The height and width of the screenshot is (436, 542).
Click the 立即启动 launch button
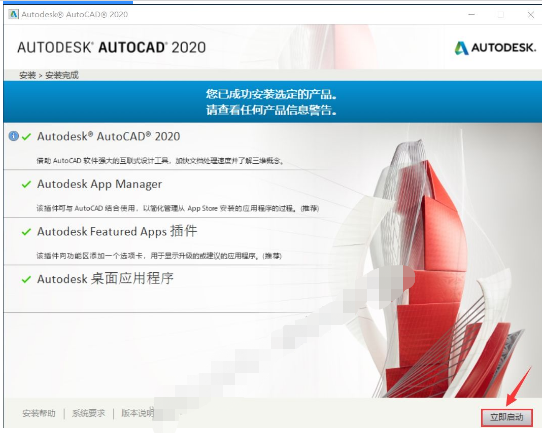tap(506, 417)
